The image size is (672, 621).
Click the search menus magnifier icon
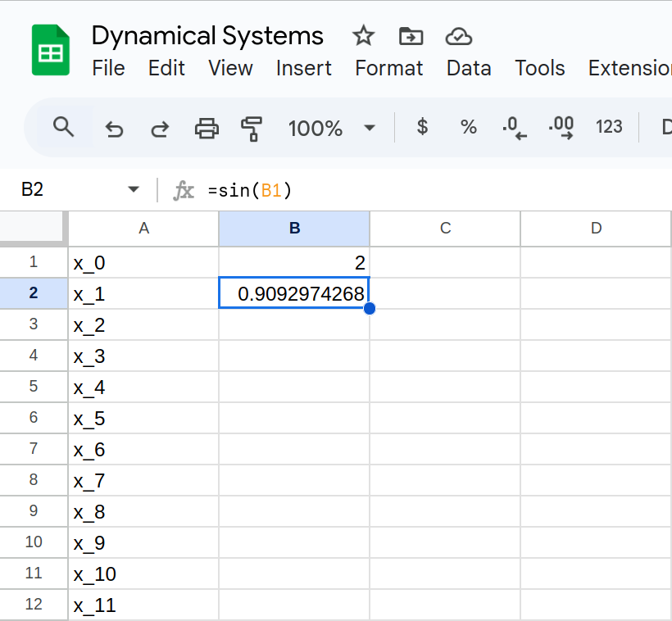pos(63,127)
